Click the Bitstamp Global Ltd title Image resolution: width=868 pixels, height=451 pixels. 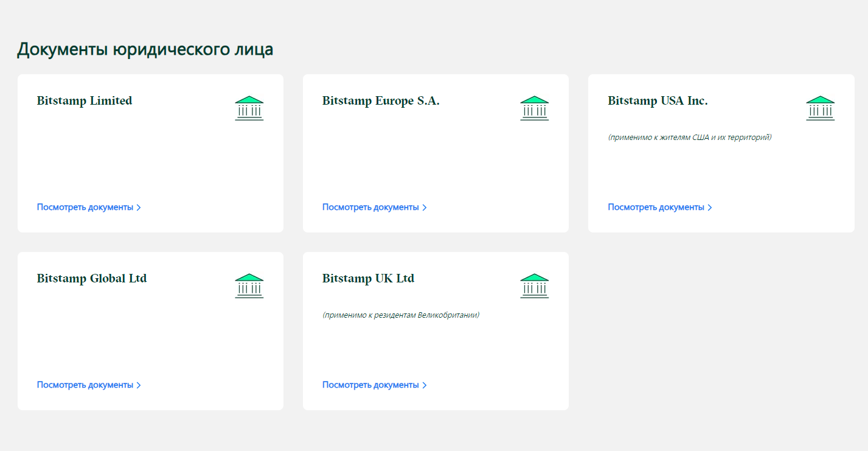point(92,279)
